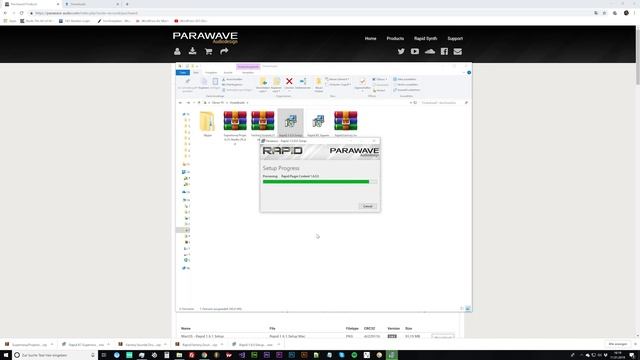The image size is (640, 360).
Task: Open the Datei tab in Explorer ribbon
Action: point(182,73)
